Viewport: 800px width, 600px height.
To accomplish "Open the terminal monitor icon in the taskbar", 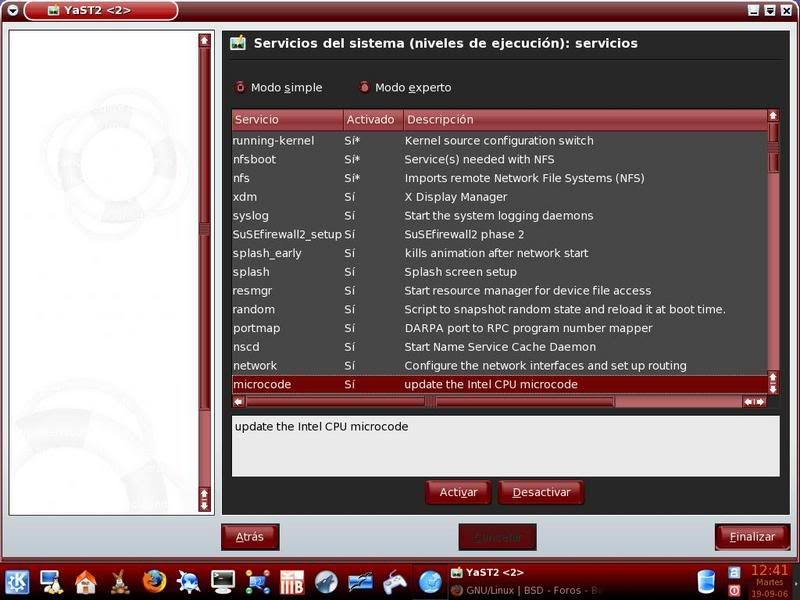I will pos(222,581).
